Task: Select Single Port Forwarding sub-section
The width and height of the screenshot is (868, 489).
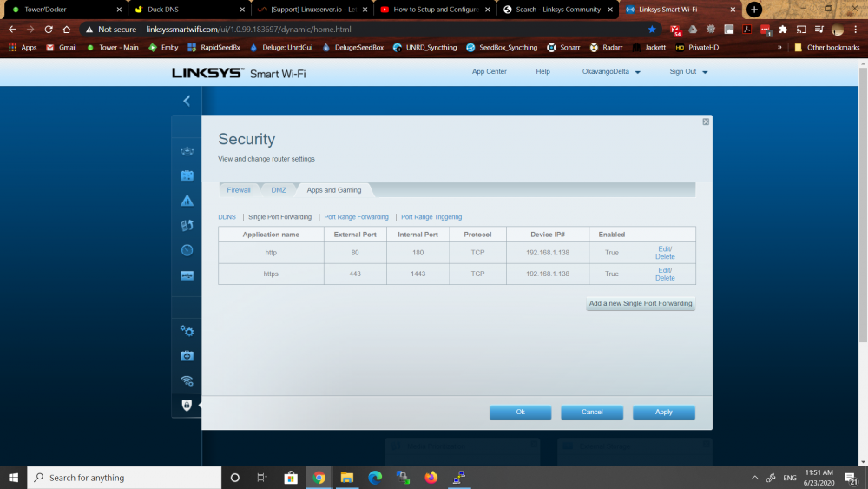Action: point(279,217)
